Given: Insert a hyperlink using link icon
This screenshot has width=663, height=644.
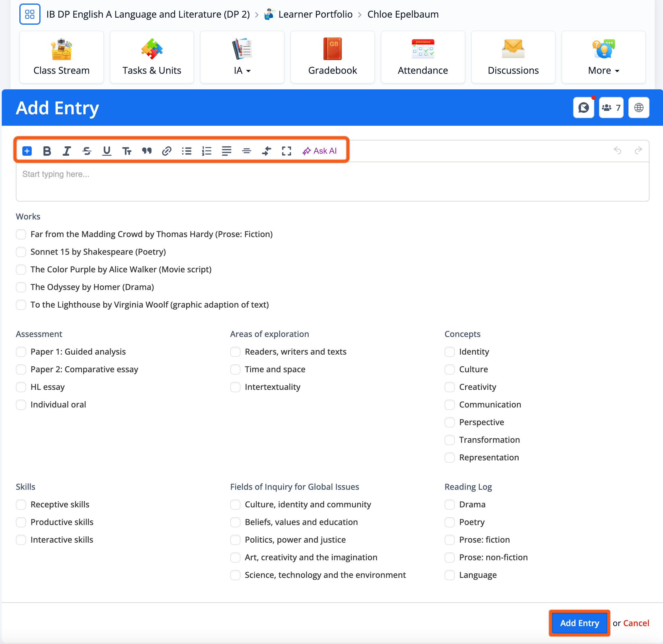Looking at the screenshot, I should click(166, 151).
